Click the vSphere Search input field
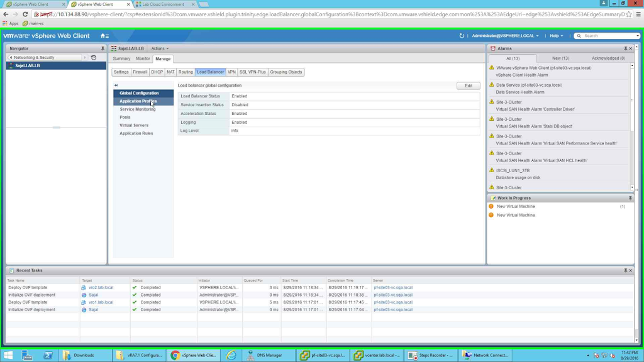 point(609,36)
